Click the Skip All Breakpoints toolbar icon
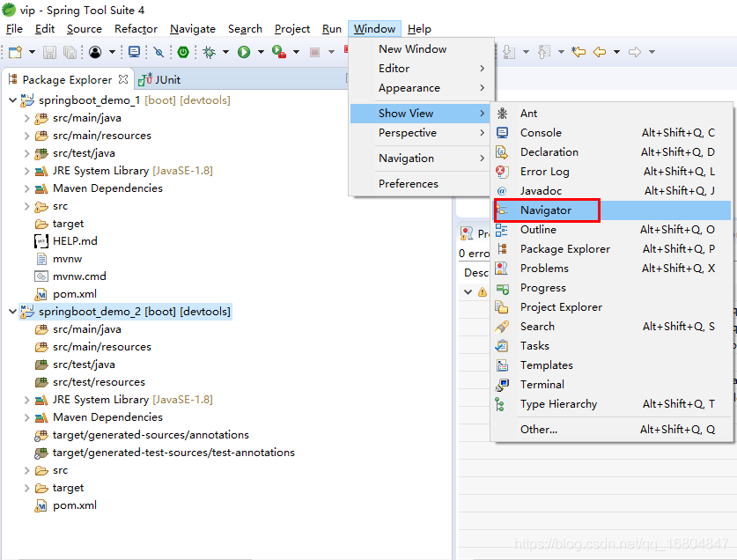Image resolution: width=737 pixels, height=560 pixels. (x=158, y=52)
